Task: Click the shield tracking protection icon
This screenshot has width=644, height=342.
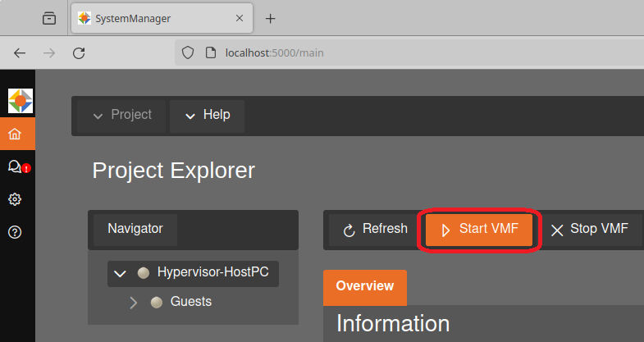Action: [x=188, y=52]
